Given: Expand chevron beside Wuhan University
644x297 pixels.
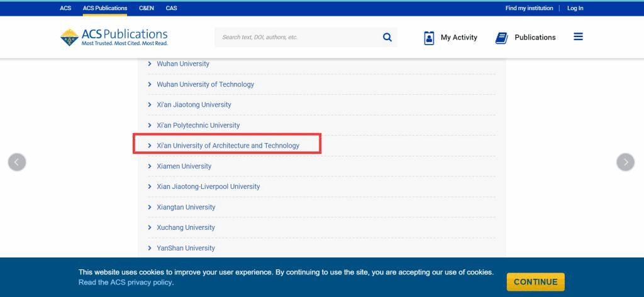Looking at the screenshot, I should (150, 63).
